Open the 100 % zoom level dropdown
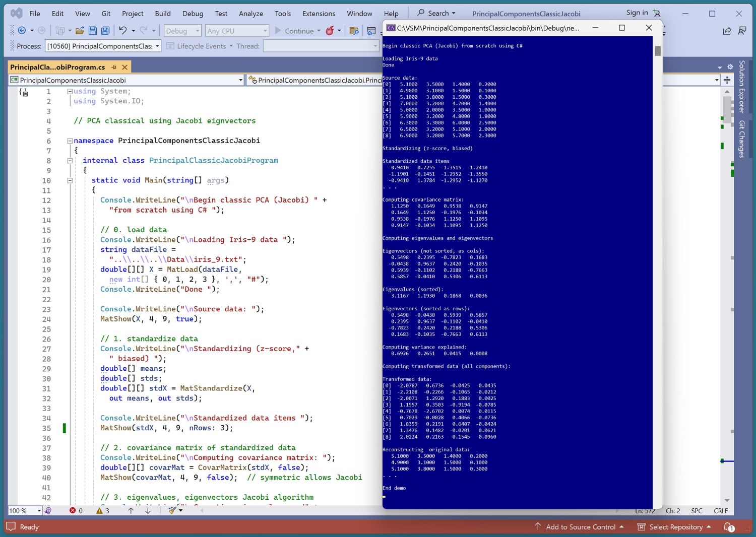The height and width of the screenshot is (537, 756). pos(39,511)
